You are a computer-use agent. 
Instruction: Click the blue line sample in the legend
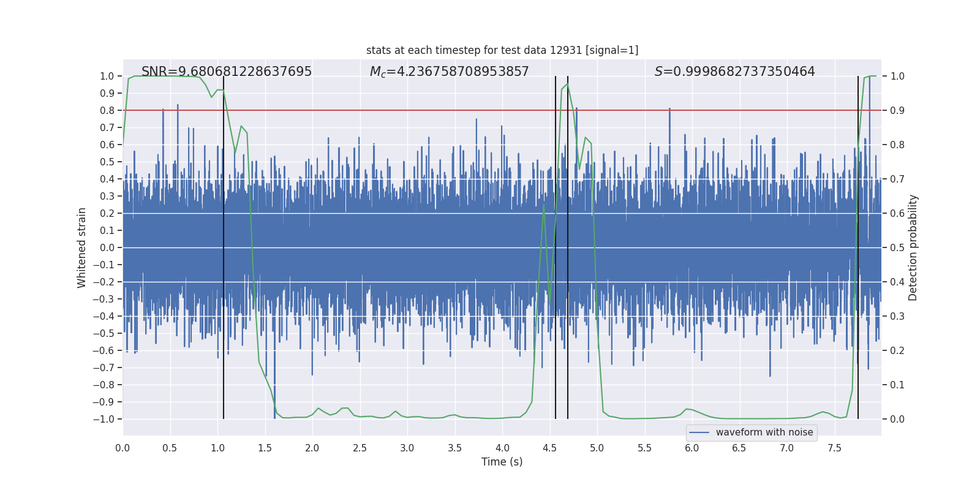tap(699, 432)
